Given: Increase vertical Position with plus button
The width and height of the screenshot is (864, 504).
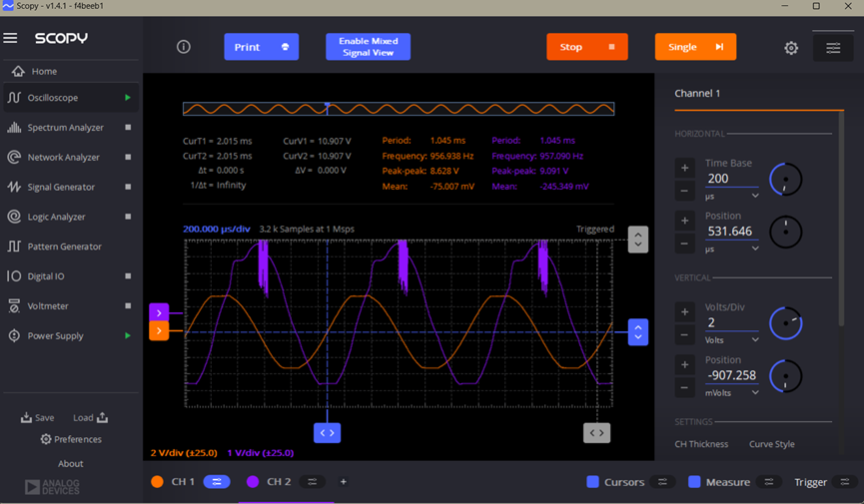Looking at the screenshot, I should tap(685, 364).
